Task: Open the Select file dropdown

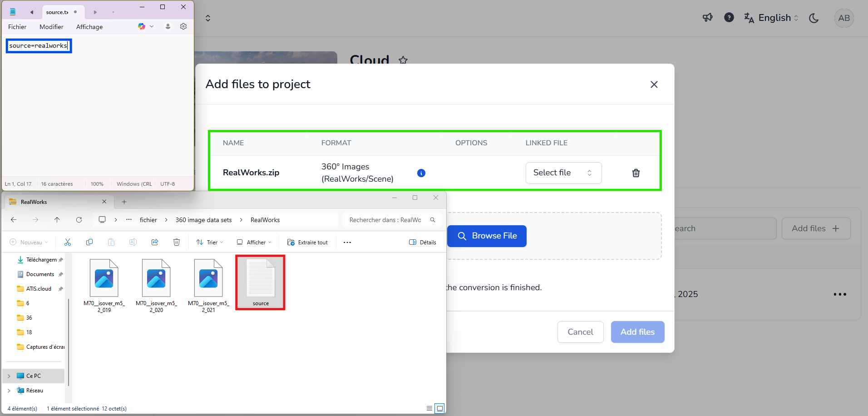Action: 563,173
